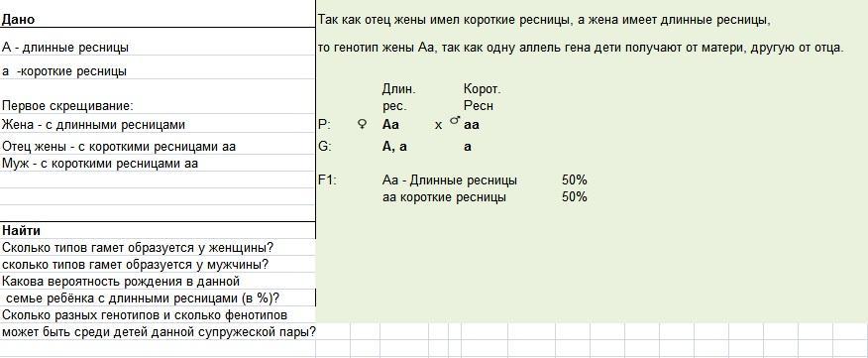
Task: Select the male symbol before aa
Action: tap(455, 121)
